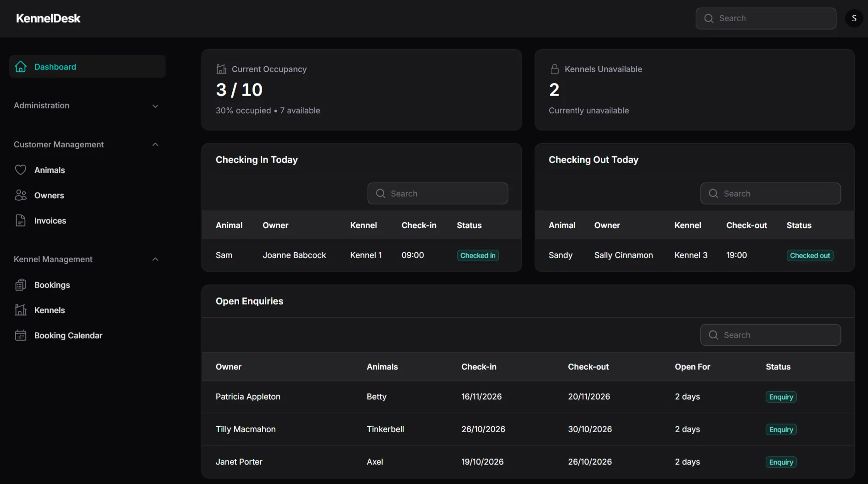Click the Kennels Unavailable lock icon
The width and height of the screenshot is (868, 484).
coord(554,69)
